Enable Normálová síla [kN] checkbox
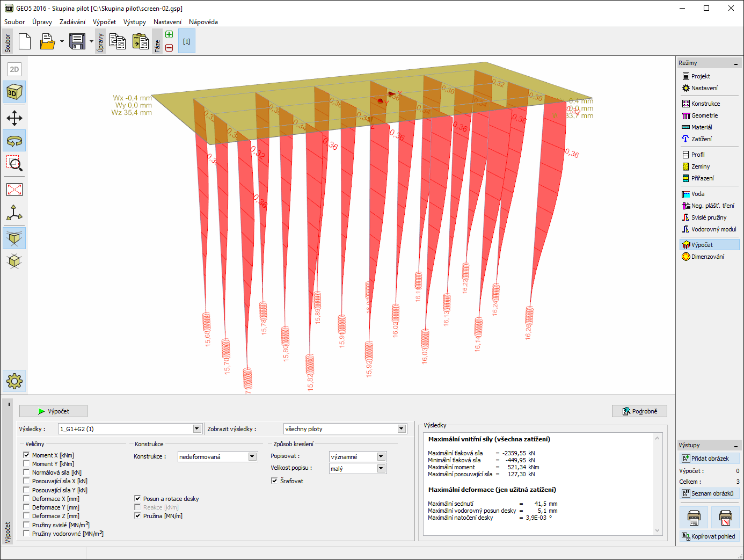 [26, 472]
